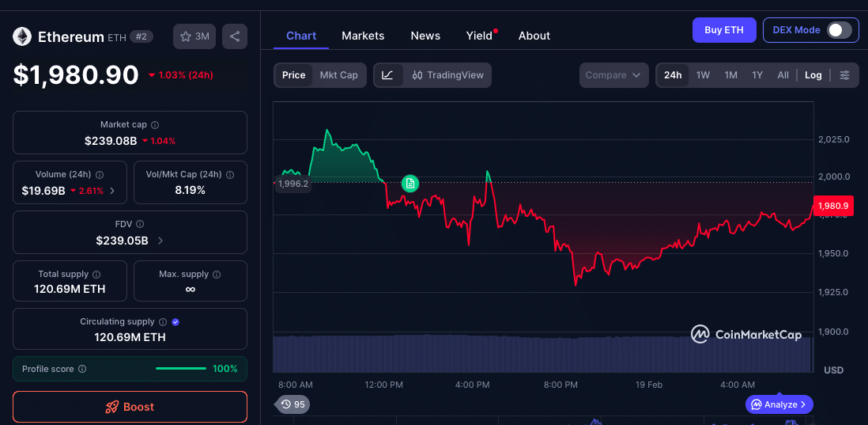Select the 1W time range
Image resolution: width=868 pixels, height=425 pixels.
(703, 75)
